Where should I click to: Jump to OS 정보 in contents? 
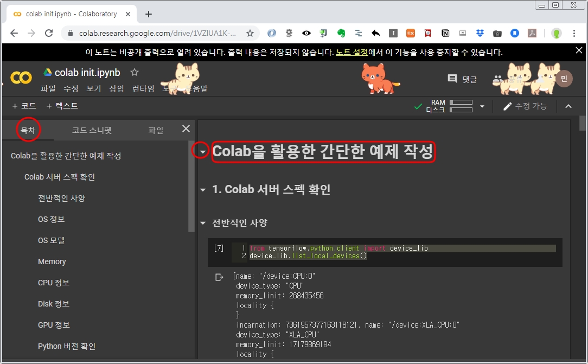[x=52, y=219]
